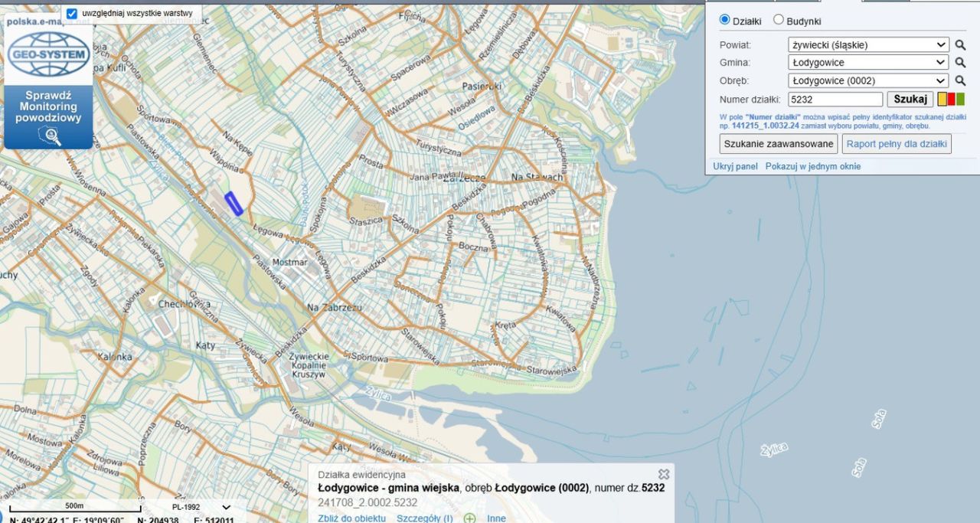Click the magnifier icon beside Obręb dropdown
The height and width of the screenshot is (523, 980).
click(x=960, y=80)
